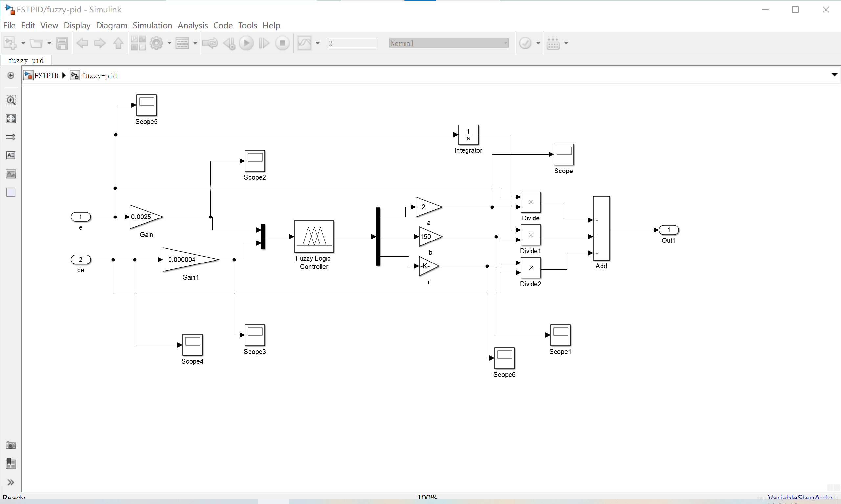Click the Back navigation arrow

point(82,43)
